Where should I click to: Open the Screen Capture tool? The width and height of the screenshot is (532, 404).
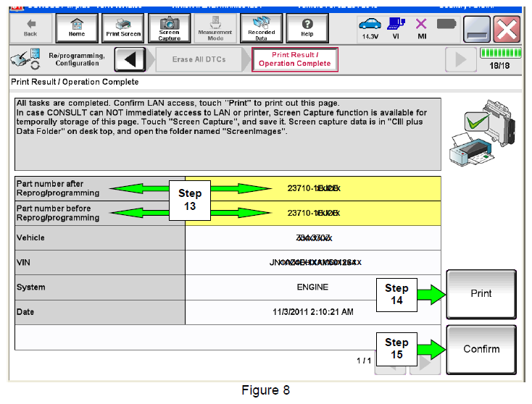click(170, 27)
